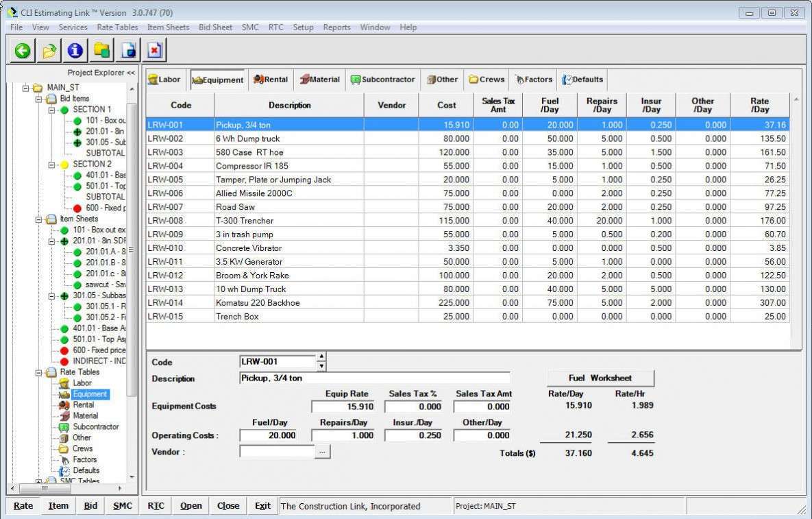Image resolution: width=812 pixels, height=519 pixels.
Task: Click the SMC button in bottom bar
Action: (123, 506)
